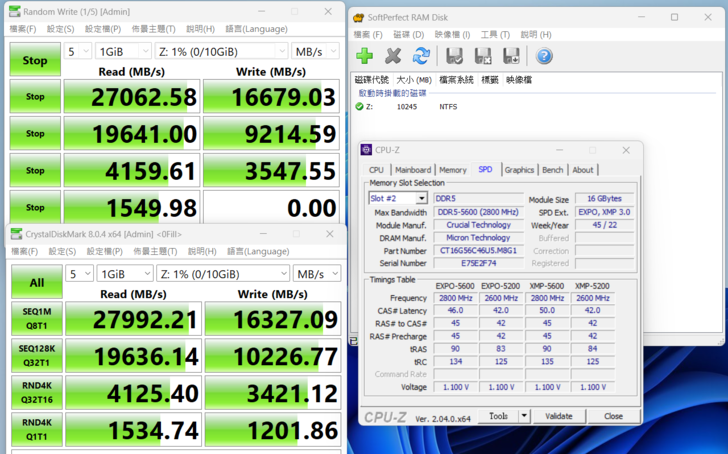Click the green plus add disk icon

(x=365, y=57)
